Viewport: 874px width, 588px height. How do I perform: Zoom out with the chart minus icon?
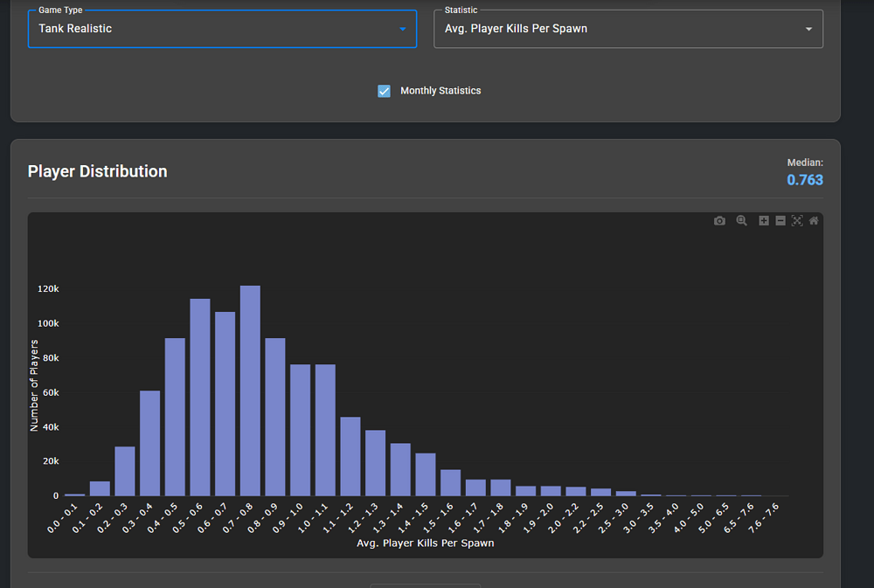click(x=780, y=221)
